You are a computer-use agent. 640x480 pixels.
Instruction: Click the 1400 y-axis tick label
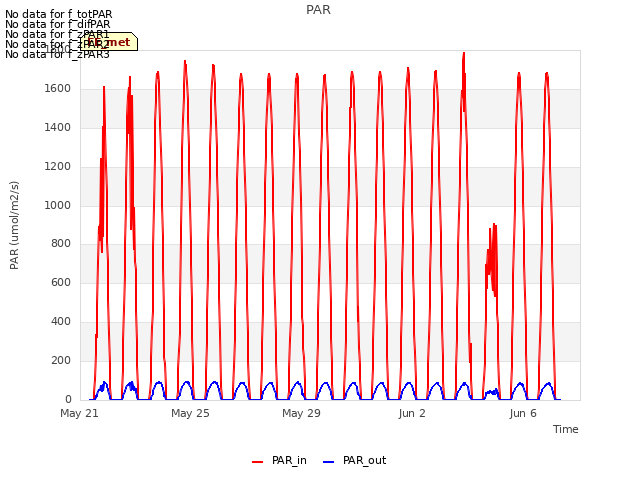click(x=58, y=128)
